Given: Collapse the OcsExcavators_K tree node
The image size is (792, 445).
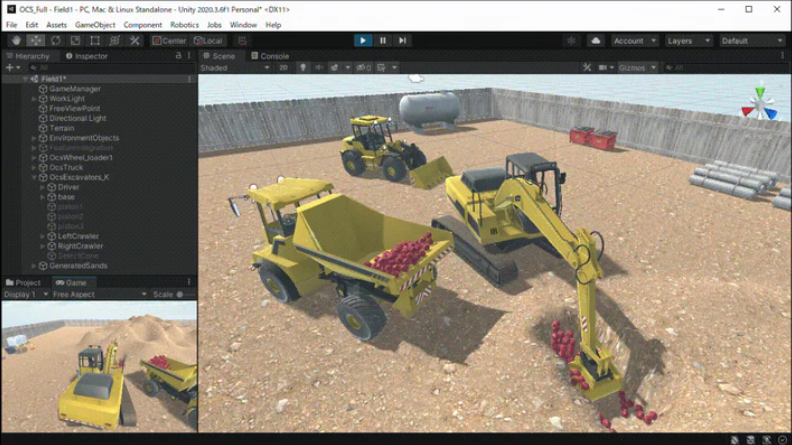Looking at the screenshot, I should [x=34, y=177].
